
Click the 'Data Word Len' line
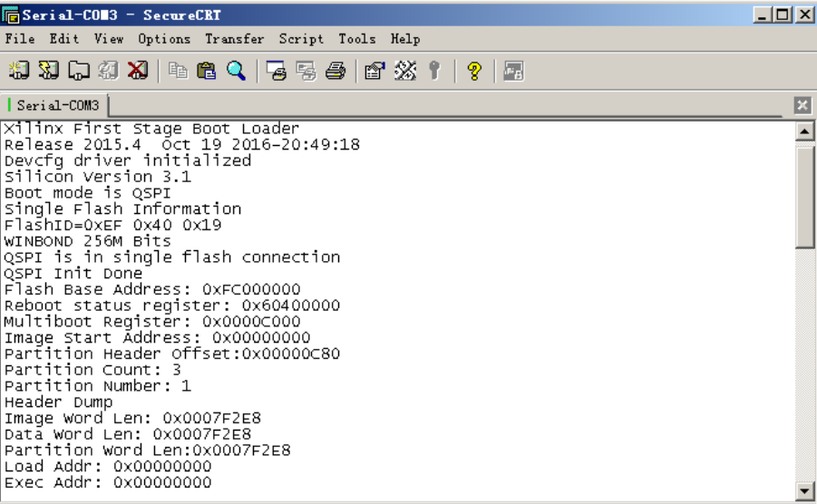click(x=128, y=434)
